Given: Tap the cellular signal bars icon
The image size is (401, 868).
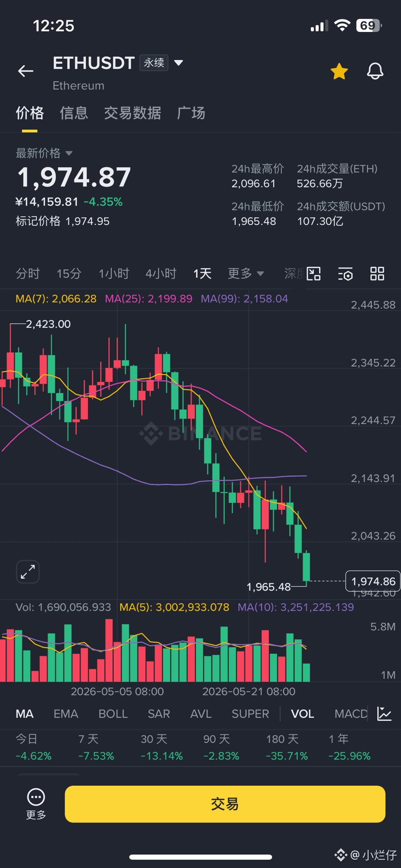Looking at the screenshot, I should 319,26.
